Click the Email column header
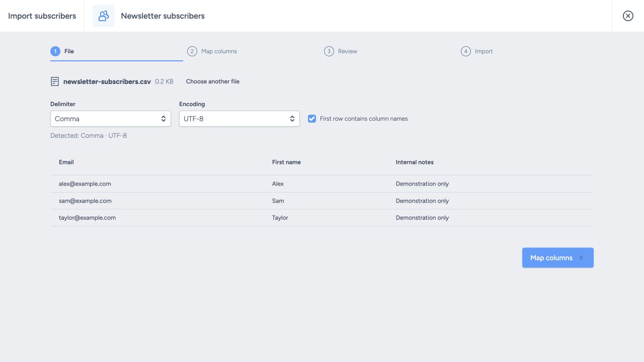This screenshot has height=362, width=644. pyautogui.click(x=66, y=162)
